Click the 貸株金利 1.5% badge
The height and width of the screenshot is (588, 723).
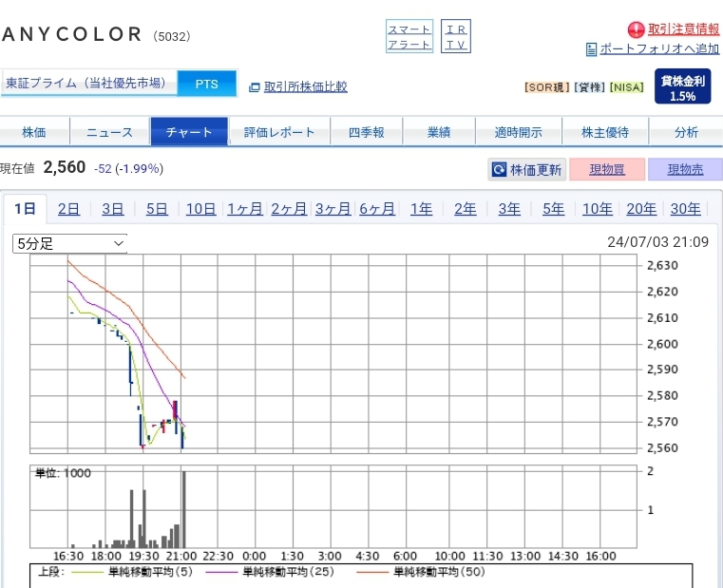[x=683, y=86]
